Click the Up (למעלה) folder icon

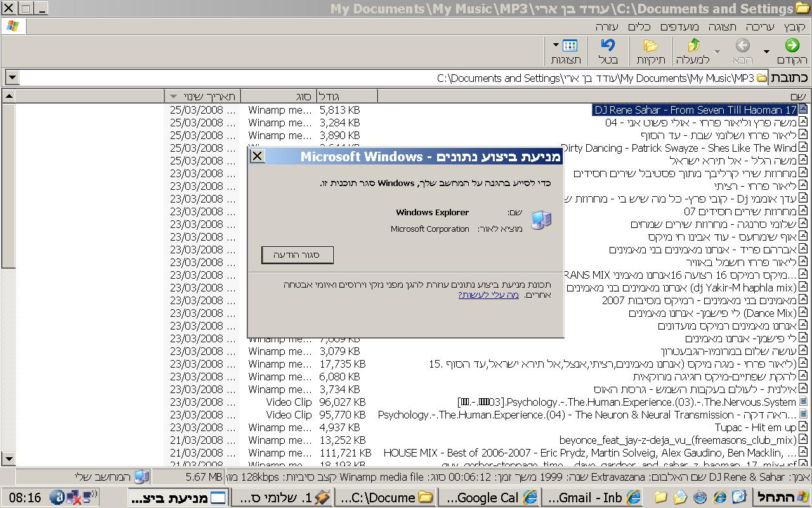(693, 45)
